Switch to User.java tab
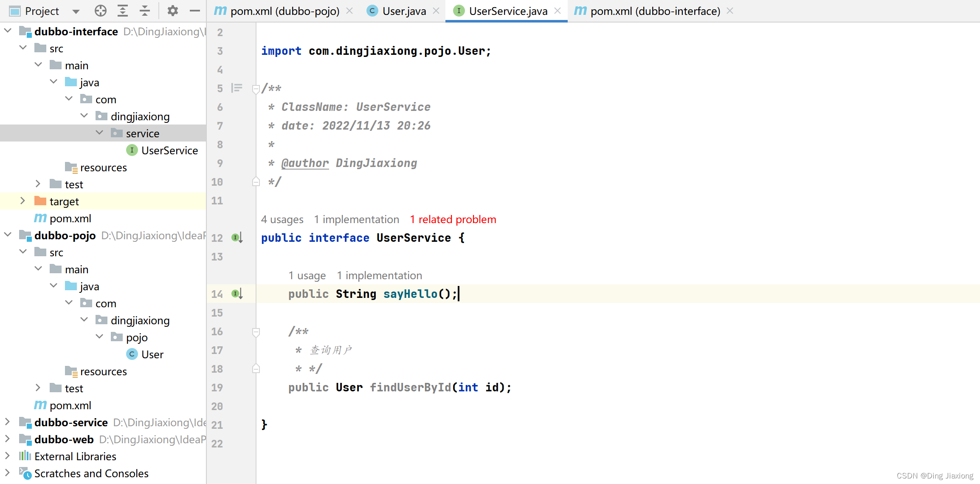This screenshot has width=980, height=484. (x=404, y=11)
